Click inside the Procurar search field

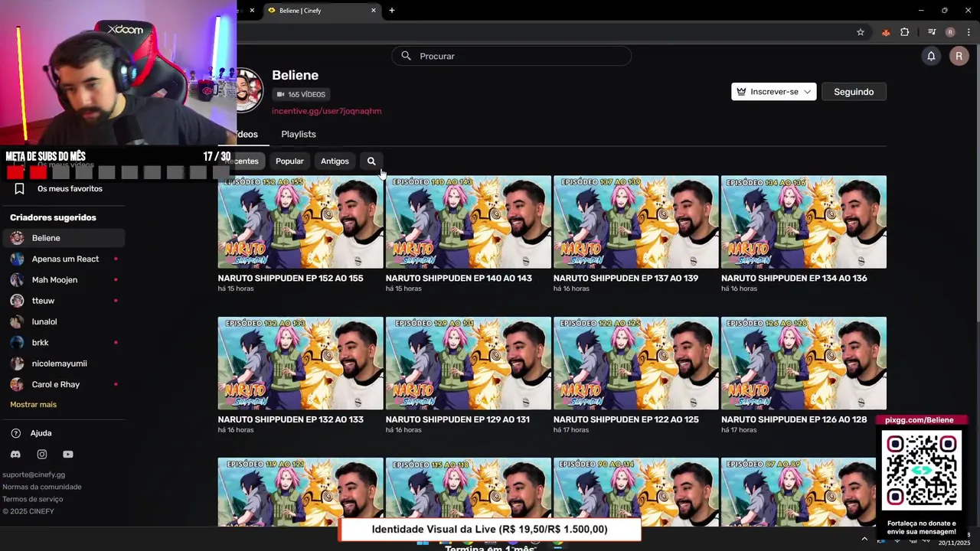511,56
